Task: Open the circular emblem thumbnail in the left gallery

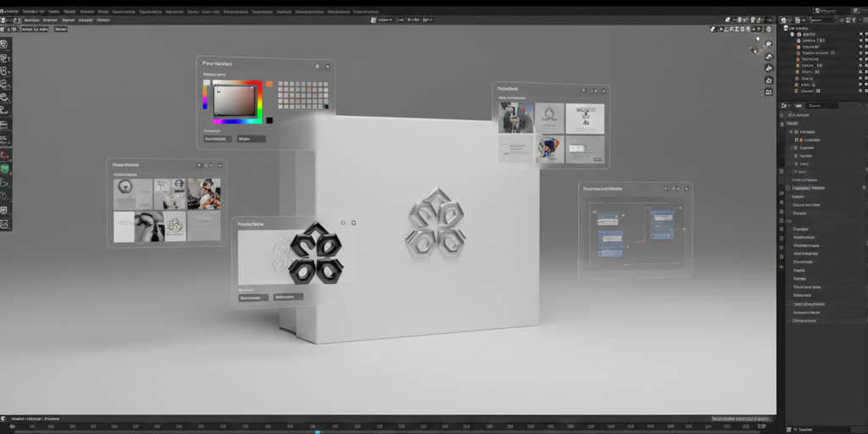Action: [133, 194]
